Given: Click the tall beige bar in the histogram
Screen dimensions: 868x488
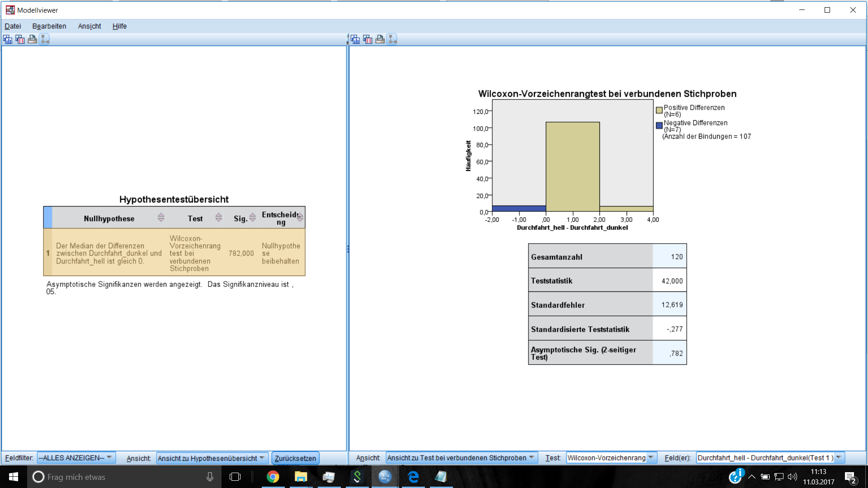Looking at the screenshot, I should (572, 166).
